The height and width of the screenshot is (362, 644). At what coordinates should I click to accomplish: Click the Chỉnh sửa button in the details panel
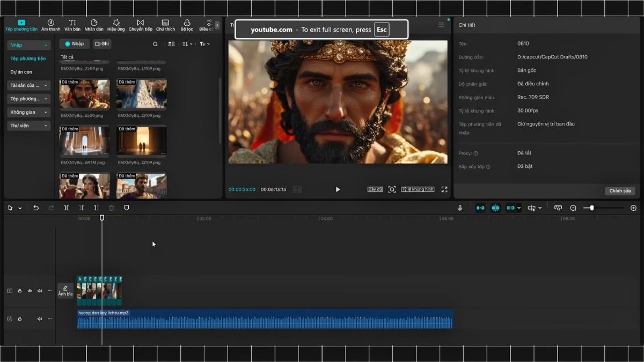click(x=620, y=191)
